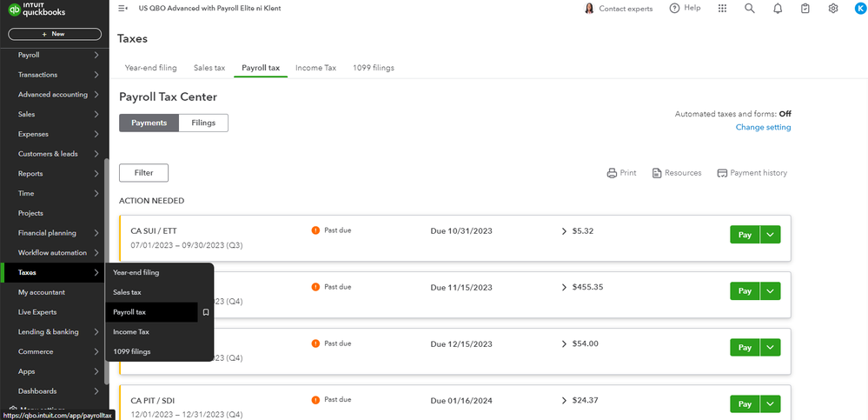Click the clipboard tasks icon
The image size is (868, 420).
coord(805,9)
